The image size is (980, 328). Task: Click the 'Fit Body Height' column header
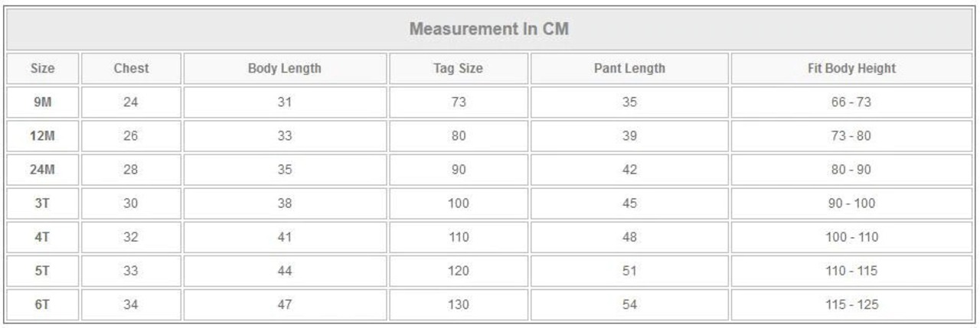point(851,68)
